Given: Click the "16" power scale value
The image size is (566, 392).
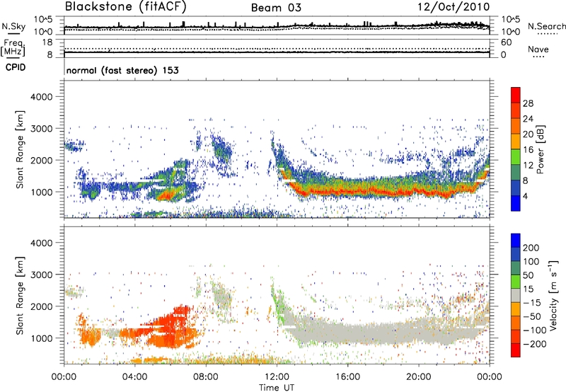Looking at the screenshot, I should click(x=528, y=150).
